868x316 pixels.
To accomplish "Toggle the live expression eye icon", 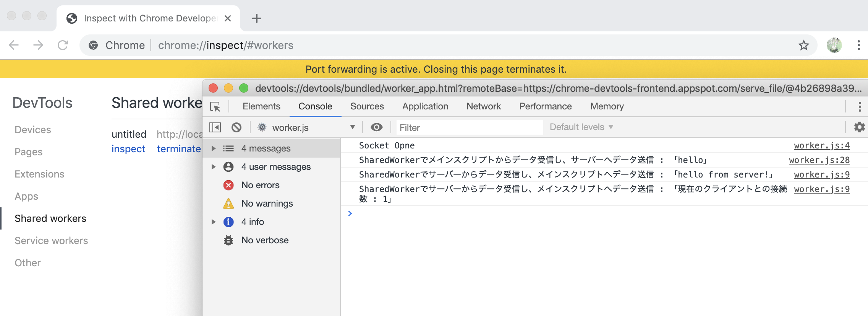I will (x=377, y=127).
